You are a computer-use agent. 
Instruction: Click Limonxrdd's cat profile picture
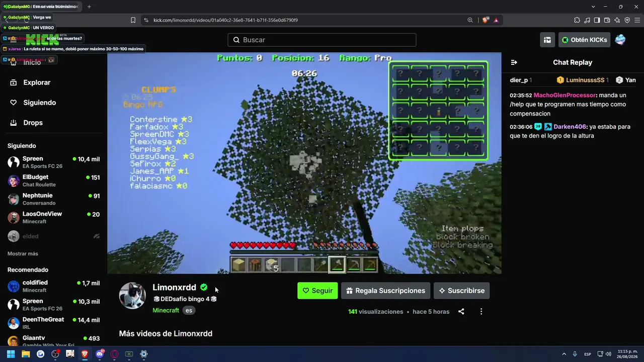pyautogui.click(x=132, y=296)
